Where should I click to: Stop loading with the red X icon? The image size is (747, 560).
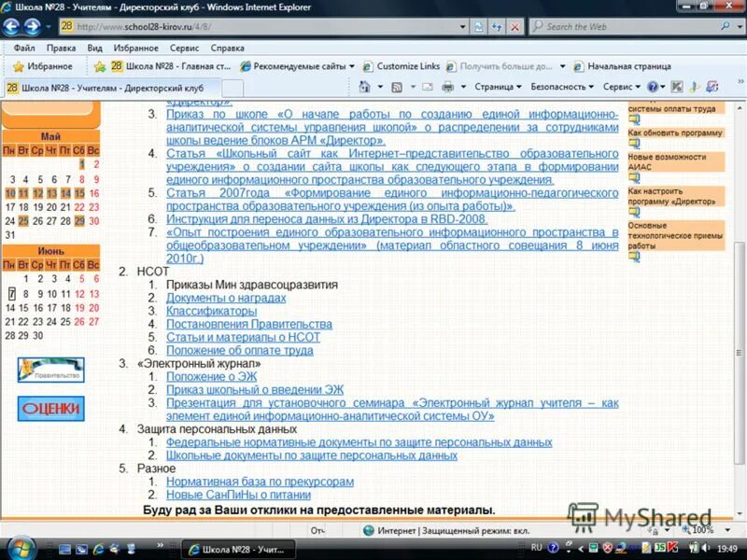coord(515,27)
